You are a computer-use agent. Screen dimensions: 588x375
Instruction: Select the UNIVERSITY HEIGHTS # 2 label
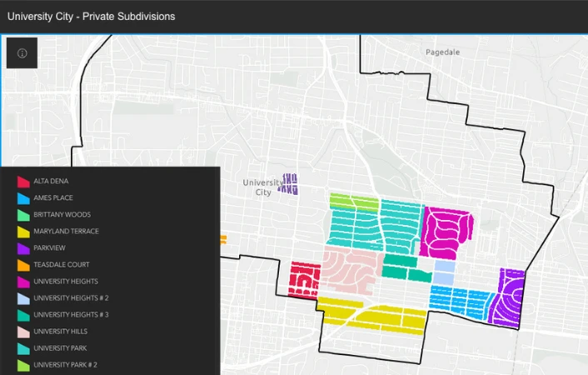tap(72, 298)
